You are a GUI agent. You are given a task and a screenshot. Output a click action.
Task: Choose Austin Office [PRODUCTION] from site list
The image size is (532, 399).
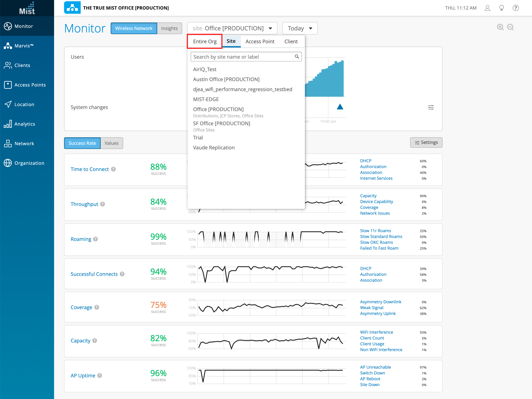226,79
